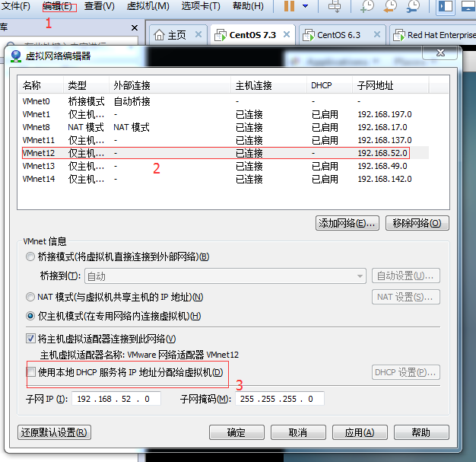Select 桥接模式 radio button
This screenshot has width=476, height=462.
point(30,256)
